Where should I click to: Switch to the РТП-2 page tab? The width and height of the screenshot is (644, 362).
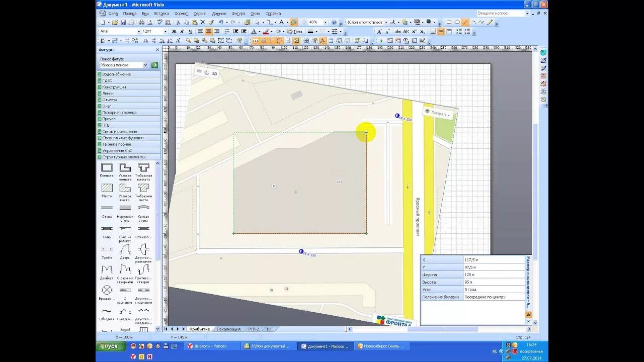click(253, 329)
